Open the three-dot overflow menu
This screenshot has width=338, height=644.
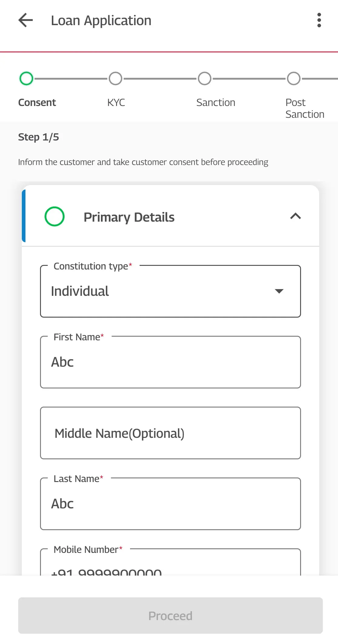(x=319, y=20)
